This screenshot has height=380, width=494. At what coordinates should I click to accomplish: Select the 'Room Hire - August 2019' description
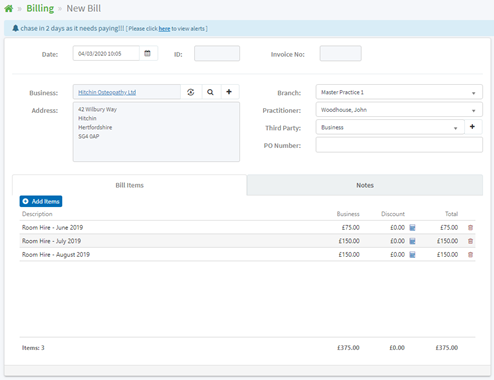point(56,255)
